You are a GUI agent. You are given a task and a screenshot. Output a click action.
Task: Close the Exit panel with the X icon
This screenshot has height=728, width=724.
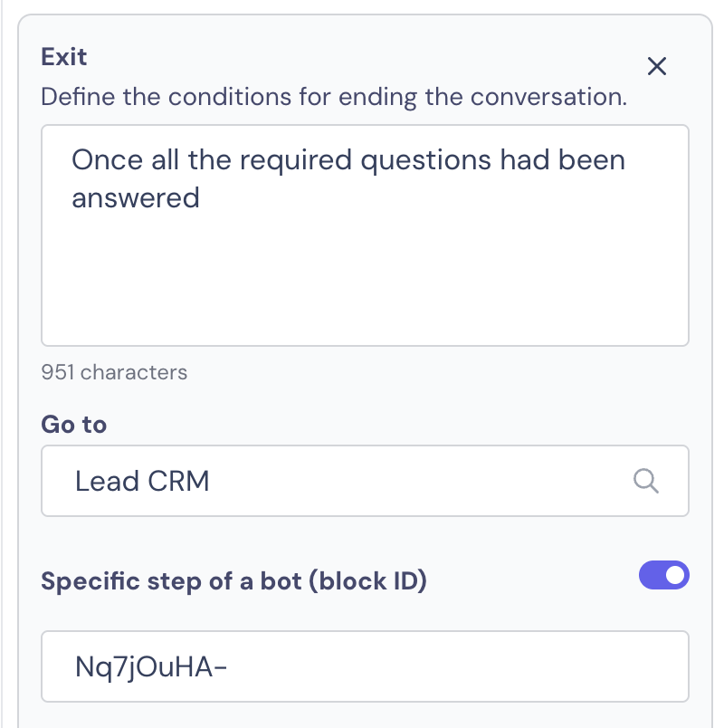(657, 66)
